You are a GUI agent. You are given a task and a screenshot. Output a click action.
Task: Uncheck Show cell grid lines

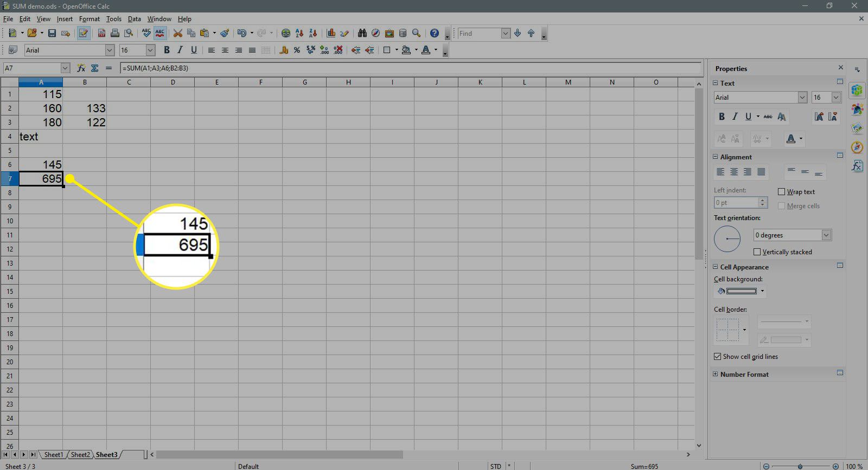pos(718,357)
